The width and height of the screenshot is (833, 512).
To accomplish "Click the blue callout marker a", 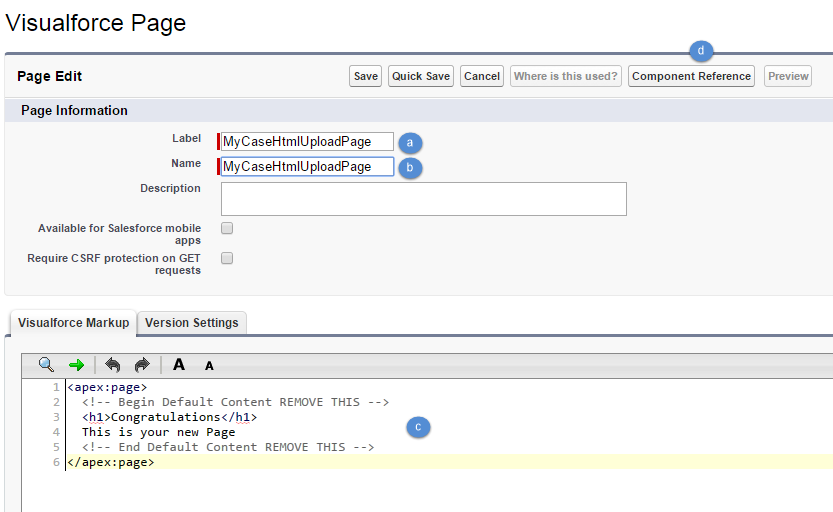I will tap(409, 142).
